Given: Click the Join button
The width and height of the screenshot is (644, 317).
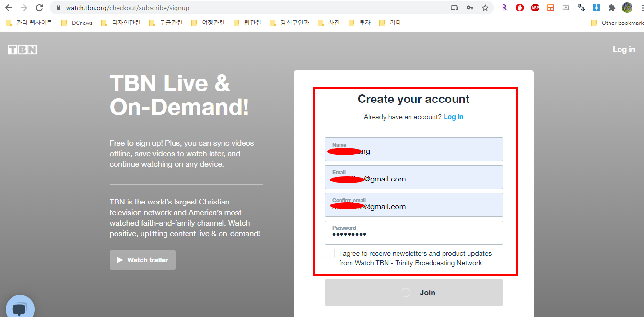Looking at the screenshot, I should [x=414, y=293].
